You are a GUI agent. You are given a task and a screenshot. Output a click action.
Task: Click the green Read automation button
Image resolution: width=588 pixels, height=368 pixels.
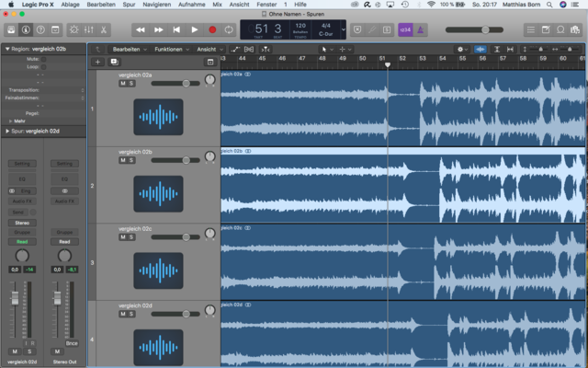(22, 241)
